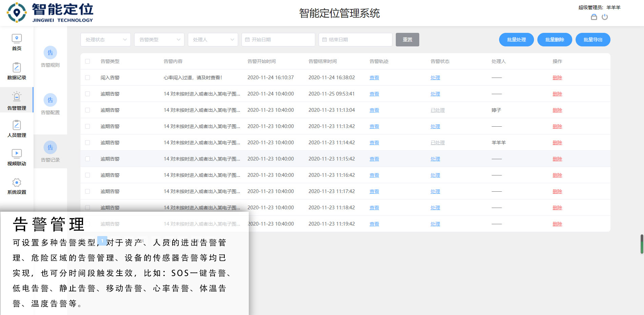Check the row ending 2020-11-23 11:13:04

87,110
